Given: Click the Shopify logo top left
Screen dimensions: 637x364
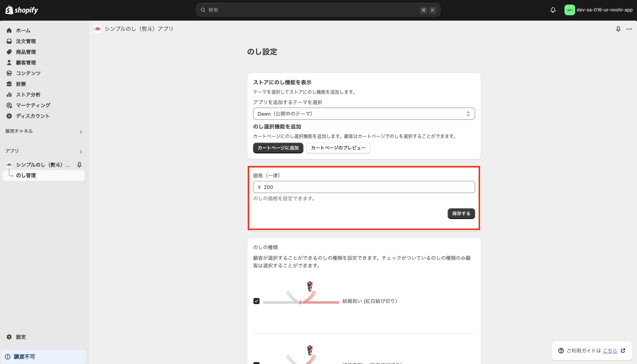Looking at the screenshot, I should [21, 10].
